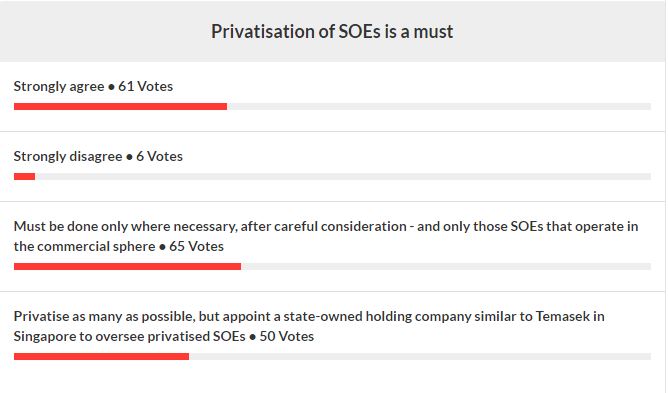Click the red bar under the 65 Votes option
This screenshot has width=668, height=393.
click(127, 266)
